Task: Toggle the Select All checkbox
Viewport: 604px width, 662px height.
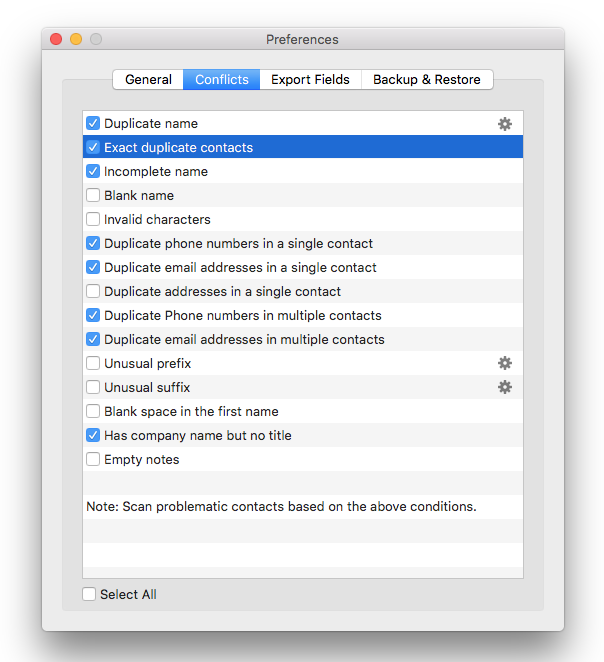Action: [x=90, y=594]
